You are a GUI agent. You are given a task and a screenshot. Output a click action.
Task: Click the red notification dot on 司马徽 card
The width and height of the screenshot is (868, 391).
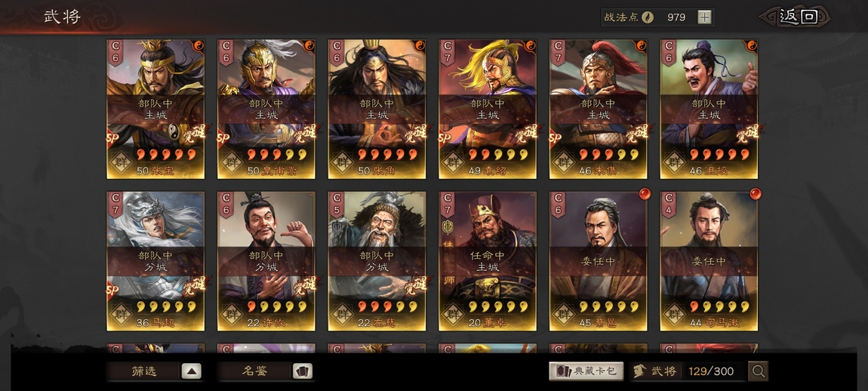click(755, 194)
